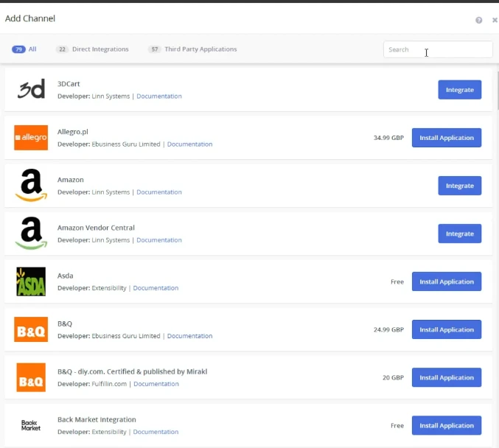The image size is (499, 448).
Task: Install the Allegro.pl application
Action: (447, 138)
